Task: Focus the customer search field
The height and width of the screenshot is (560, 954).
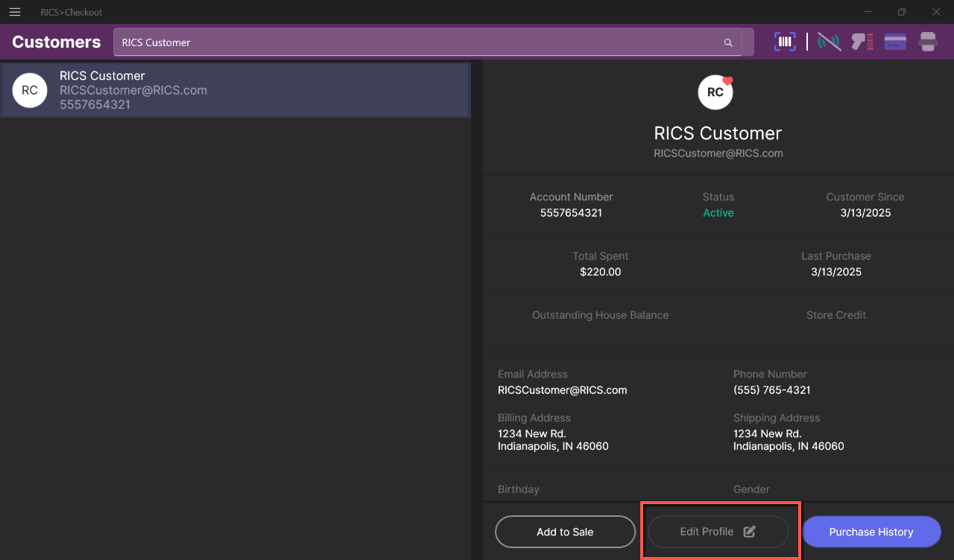Action: 427,42
